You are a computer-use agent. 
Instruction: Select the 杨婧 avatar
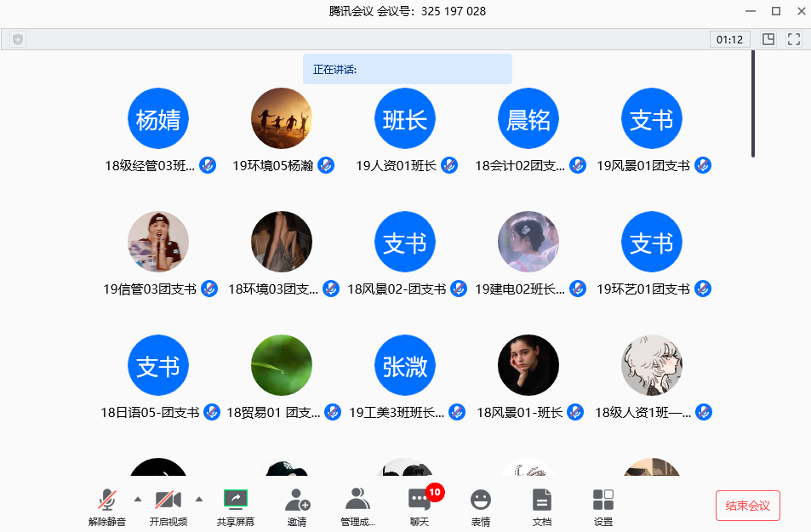point(158,118)
